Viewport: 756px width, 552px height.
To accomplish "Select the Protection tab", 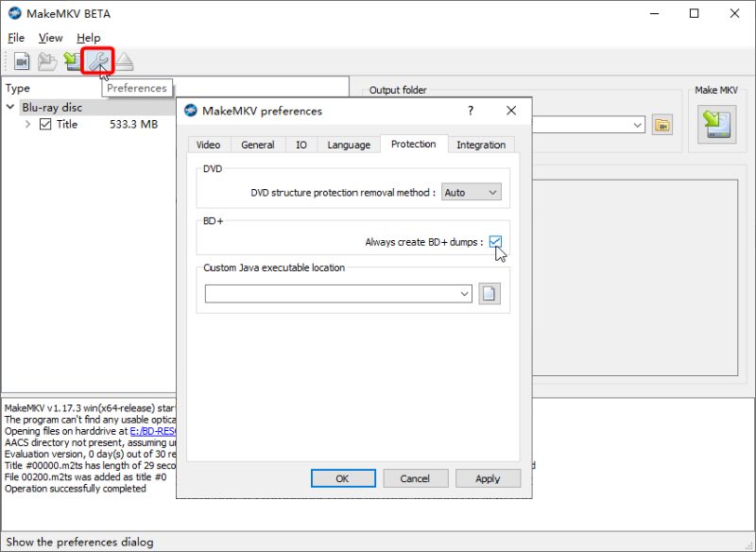I will pos(414,144).
